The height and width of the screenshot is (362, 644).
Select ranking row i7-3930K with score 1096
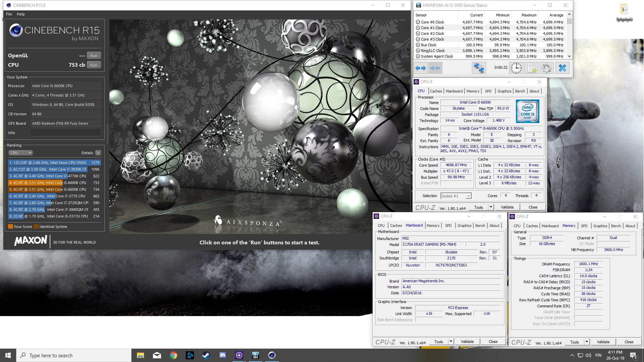(x=54, y=169)
